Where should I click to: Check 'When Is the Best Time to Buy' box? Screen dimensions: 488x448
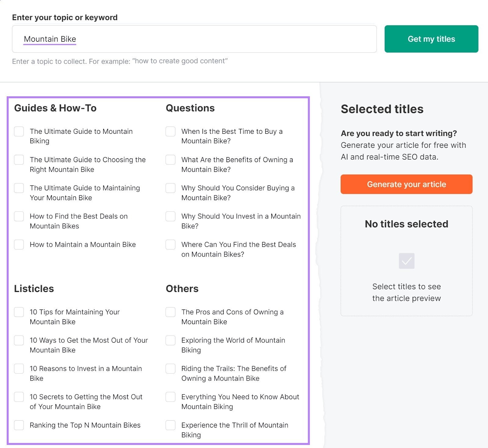click(x=170, y=131)
